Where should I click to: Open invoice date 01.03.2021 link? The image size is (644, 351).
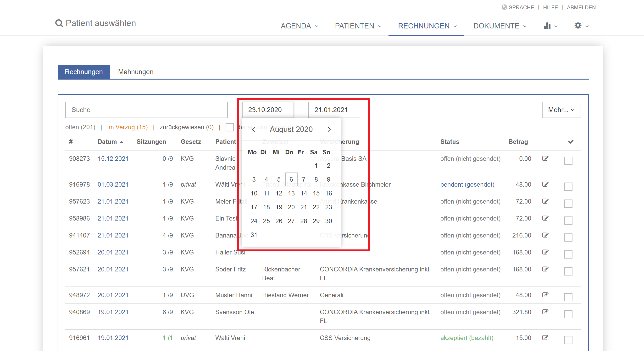[113, 184]
